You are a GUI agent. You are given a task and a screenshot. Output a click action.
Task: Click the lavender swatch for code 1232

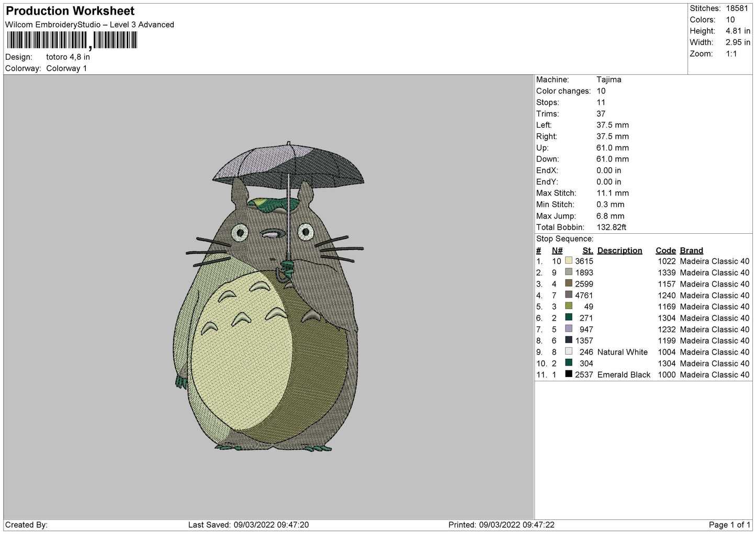(569, 329)
